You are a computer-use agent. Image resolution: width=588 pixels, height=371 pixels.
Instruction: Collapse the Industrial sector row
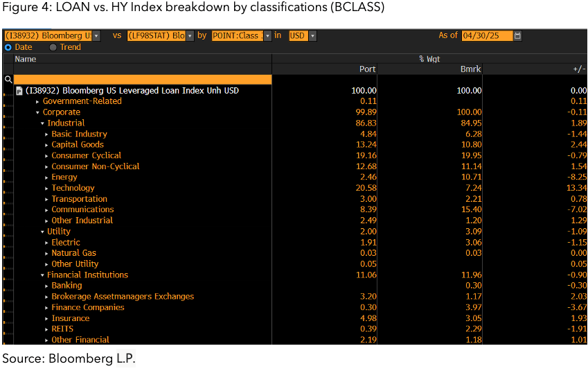tap(42, 123)
